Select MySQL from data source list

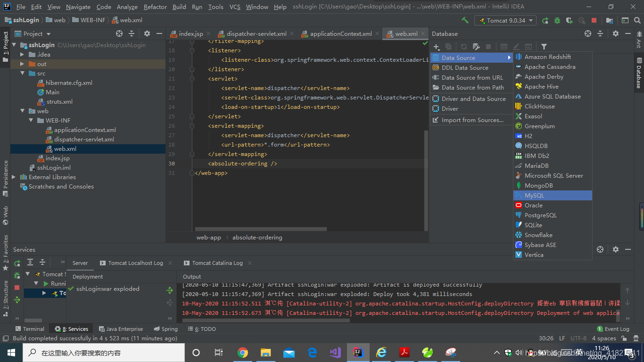click(553, 196)
